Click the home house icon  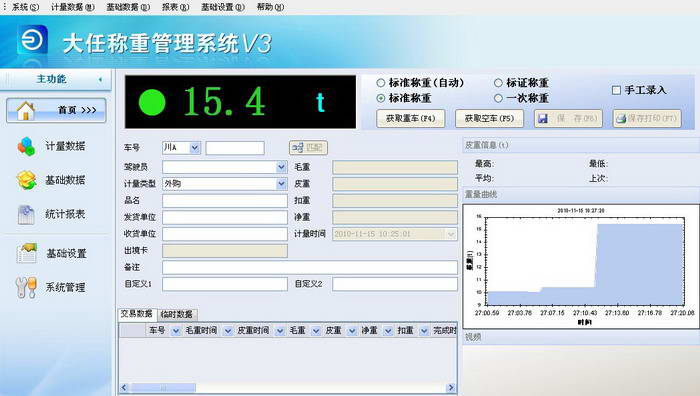tap(25, 110)
